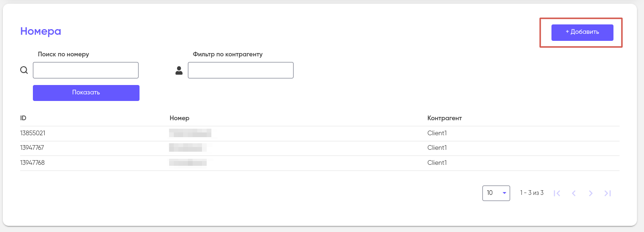Open the rows-per-page dropdown showing 10
644x232 pixels.
click(x=496, y=193)
